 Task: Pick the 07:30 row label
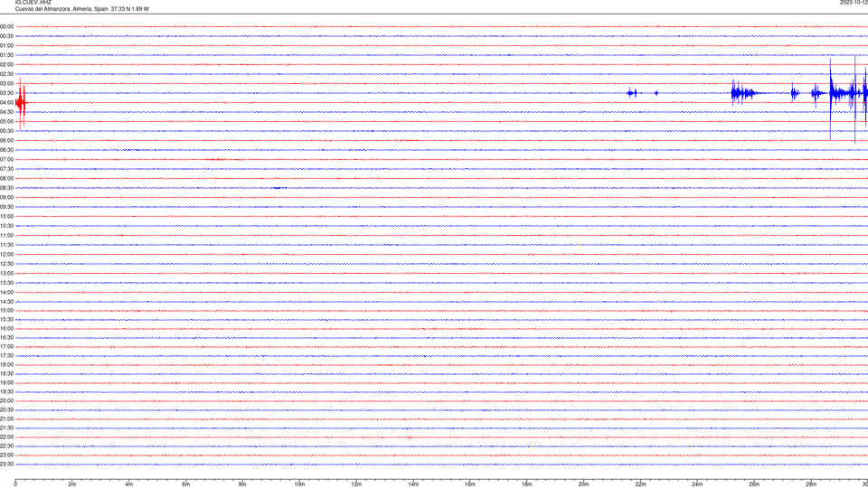pos(6,169)
